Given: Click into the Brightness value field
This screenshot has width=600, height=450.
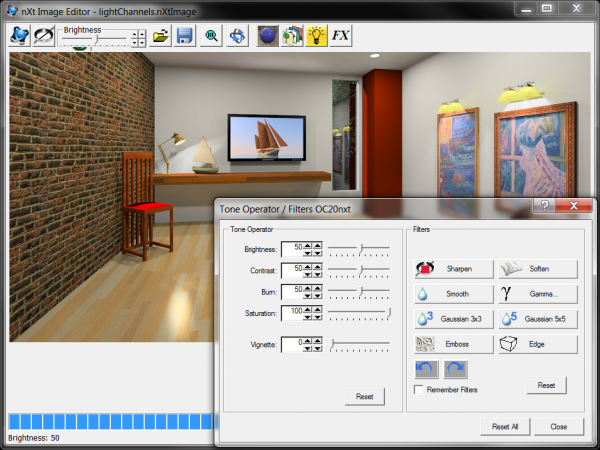Looking at the screenshot, I should pyautogui.click(x=292, y=249).
